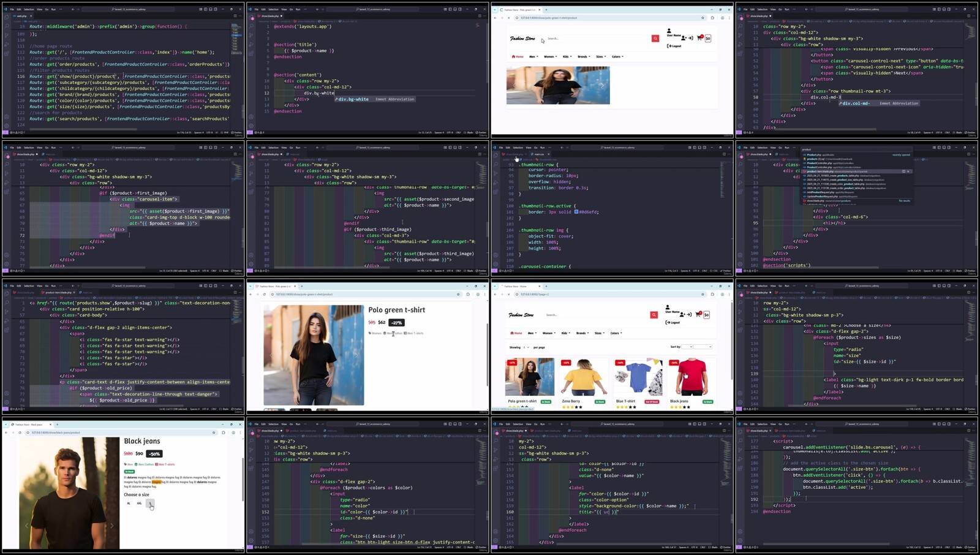
Task: Open Women dropdown on home product grid page
Action: pyautogui.click(x=548, y=333)
